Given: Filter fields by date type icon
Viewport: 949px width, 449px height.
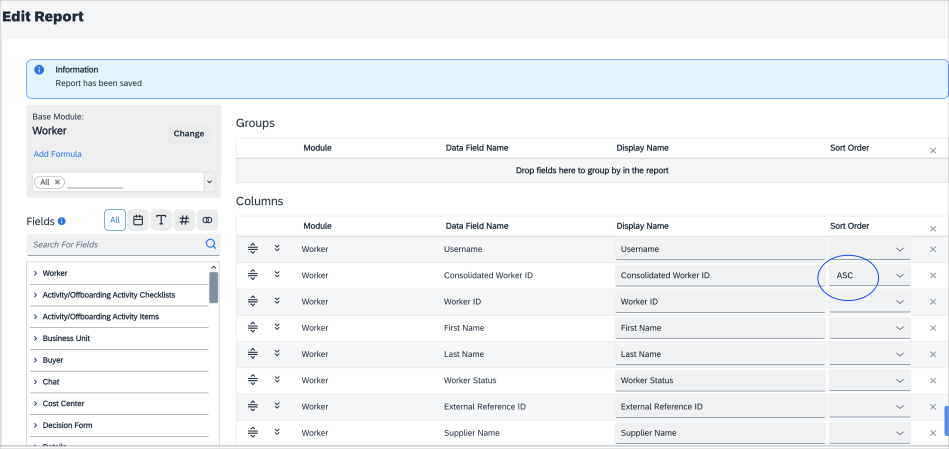Looking at the screenshot, I should pyautogui.click(x=138, y=220).
